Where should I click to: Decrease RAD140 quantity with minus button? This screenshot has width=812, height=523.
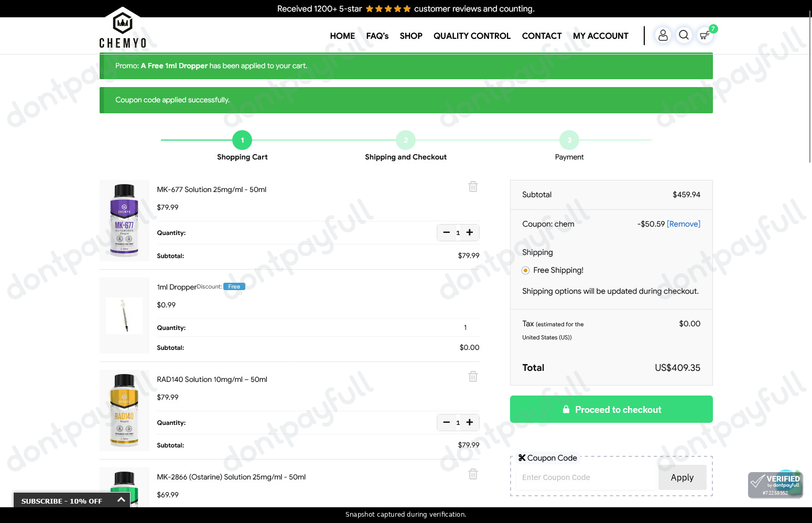446,422
